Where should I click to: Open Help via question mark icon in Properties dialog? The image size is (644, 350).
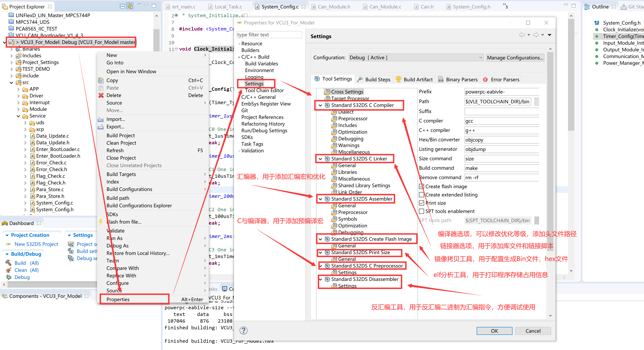[x=243, y=330]
